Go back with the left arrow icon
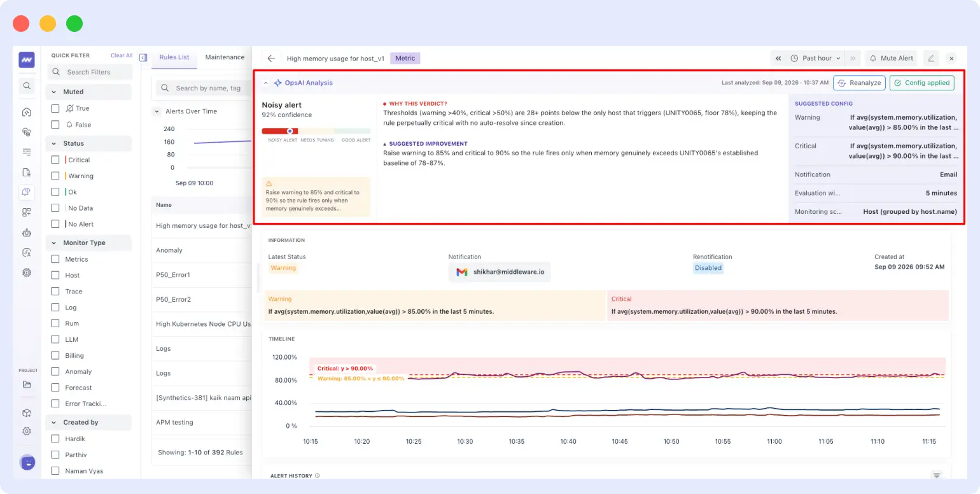Screen dimensions: 980x494 point(271,58)
